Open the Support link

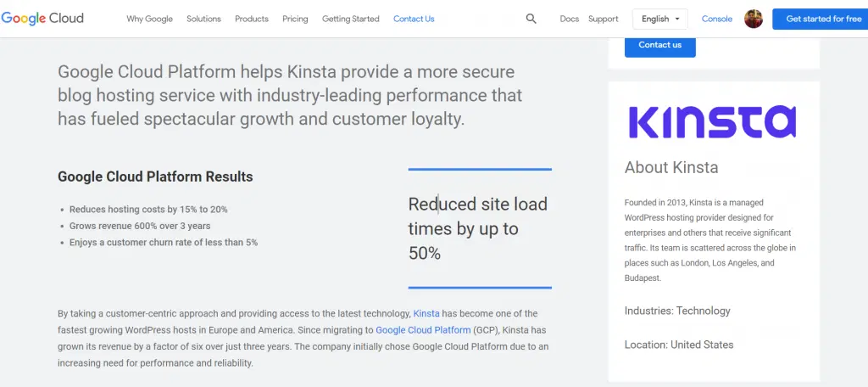[603, 19]
